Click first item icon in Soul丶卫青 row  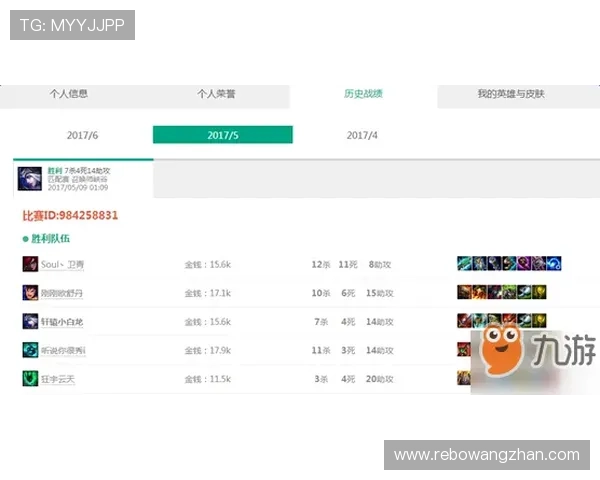click(464, 264)
